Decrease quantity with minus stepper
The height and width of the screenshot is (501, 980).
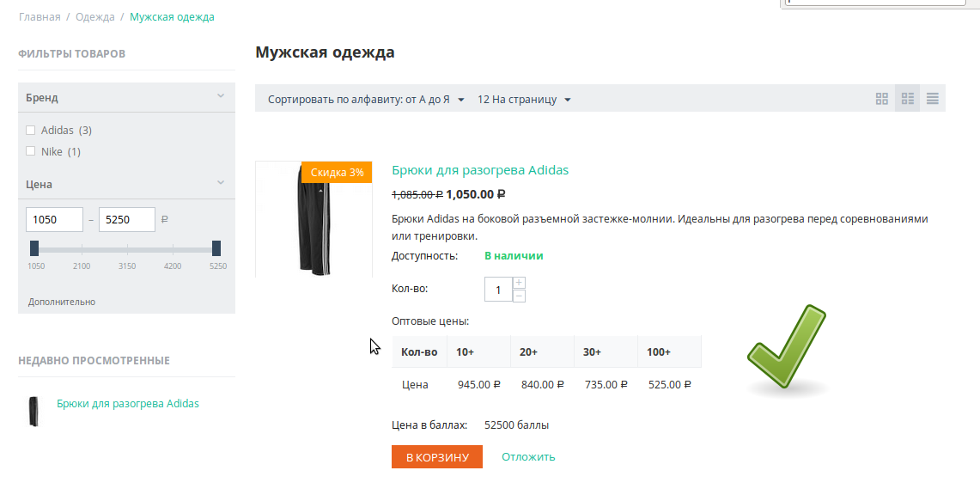point(519,296)
